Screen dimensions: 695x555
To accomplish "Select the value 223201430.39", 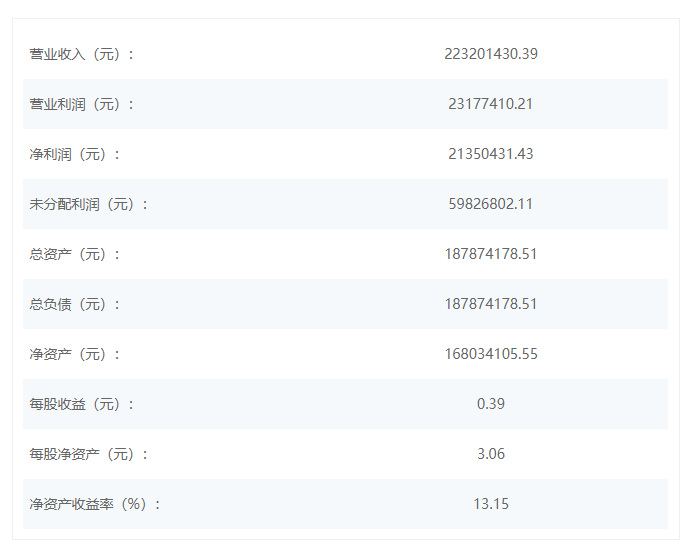I will (x=491, y=54).
